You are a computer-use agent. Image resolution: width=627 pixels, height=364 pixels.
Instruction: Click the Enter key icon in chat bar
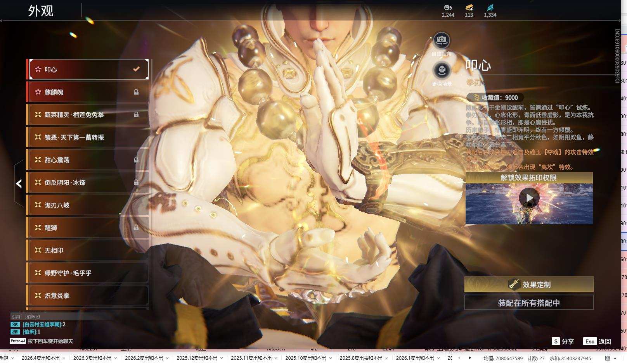click(18, 341)
